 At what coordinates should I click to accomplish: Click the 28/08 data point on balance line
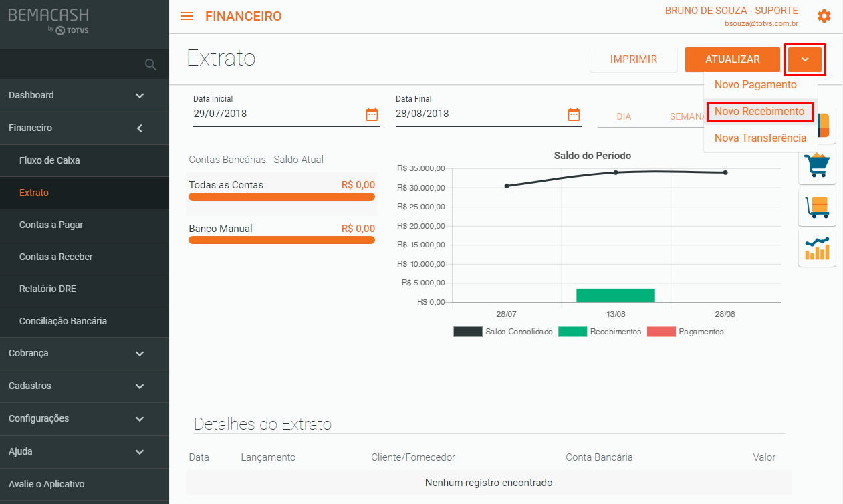pyautogui.click(x=725, y=172)
